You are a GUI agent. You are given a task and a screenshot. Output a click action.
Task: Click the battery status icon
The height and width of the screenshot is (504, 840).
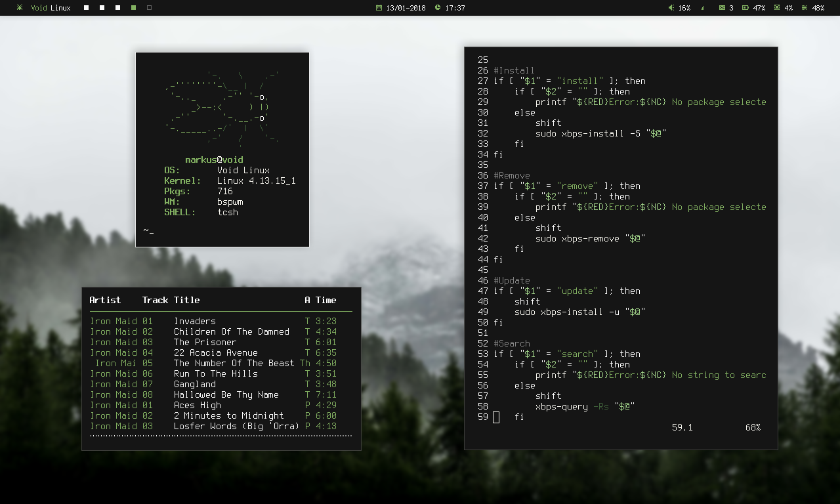(x=745, y=8)
